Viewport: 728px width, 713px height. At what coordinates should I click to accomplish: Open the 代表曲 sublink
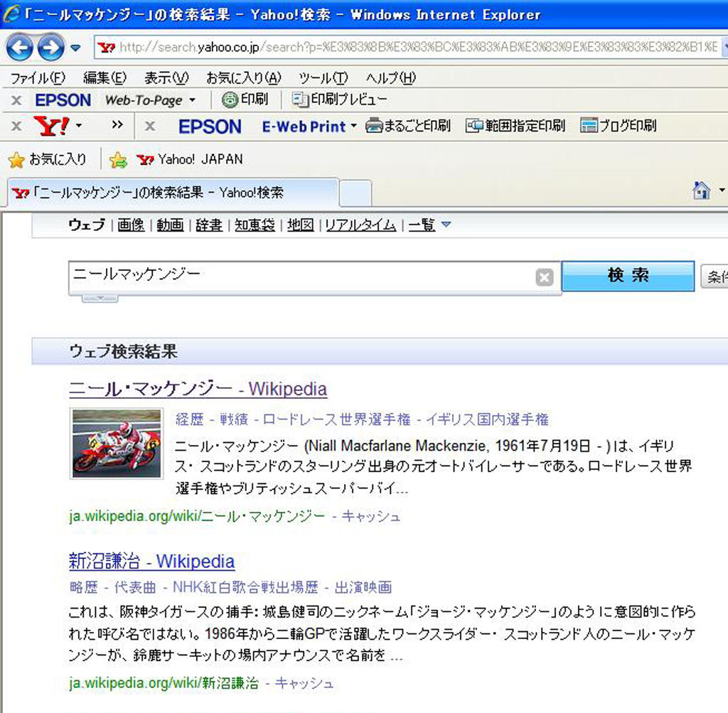[135, 587]
